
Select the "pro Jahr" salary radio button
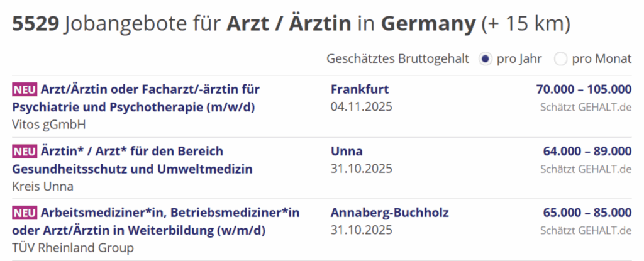pyautogui.click(x=484, y=59)
